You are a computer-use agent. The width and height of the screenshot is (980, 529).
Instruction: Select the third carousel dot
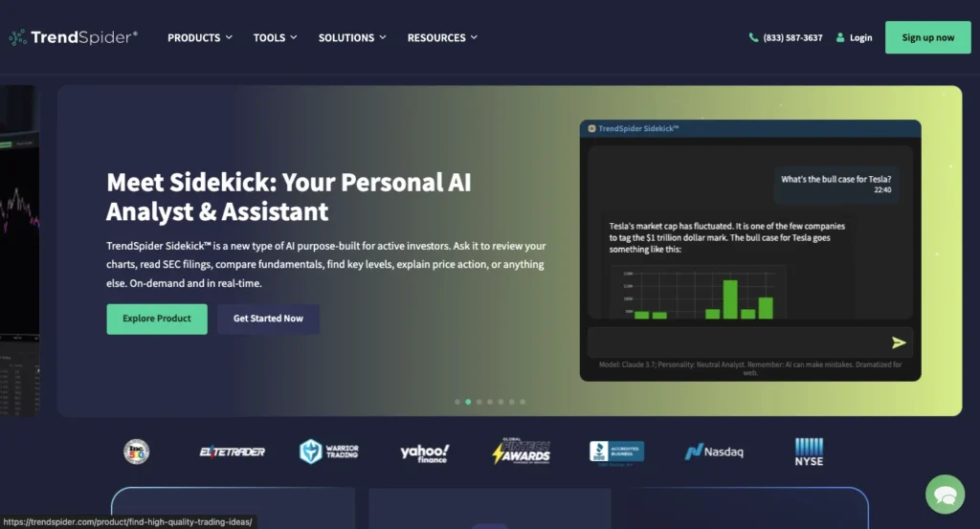point(479,402)
